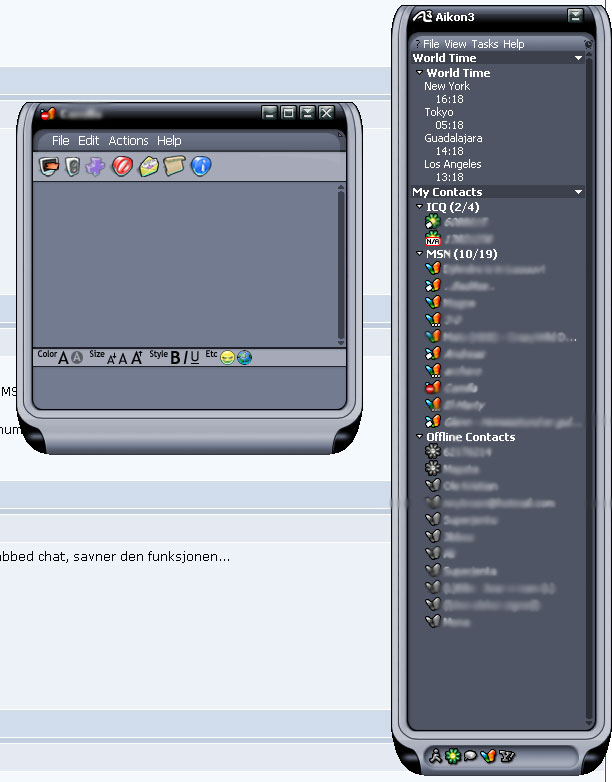This screenshot has height=782, width=612.
Task: Open the My Contacts section header dropdown arrow
Action: (578, 192)
